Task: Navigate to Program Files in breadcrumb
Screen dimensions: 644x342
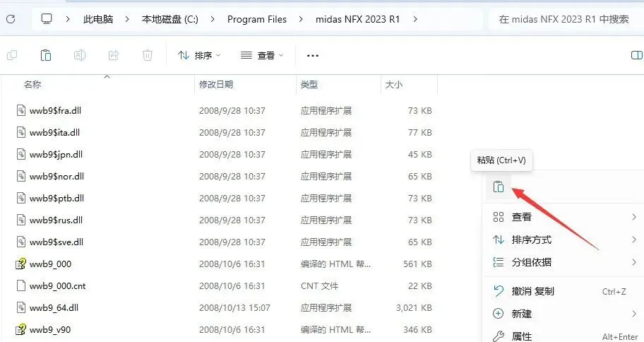Action: [257, 19]
